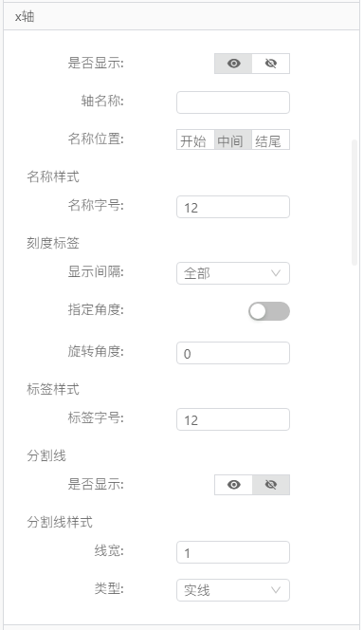Screen dimensions: 364x630
Task: Click the eye icon for x轴 是否显示
Action: 233,64
